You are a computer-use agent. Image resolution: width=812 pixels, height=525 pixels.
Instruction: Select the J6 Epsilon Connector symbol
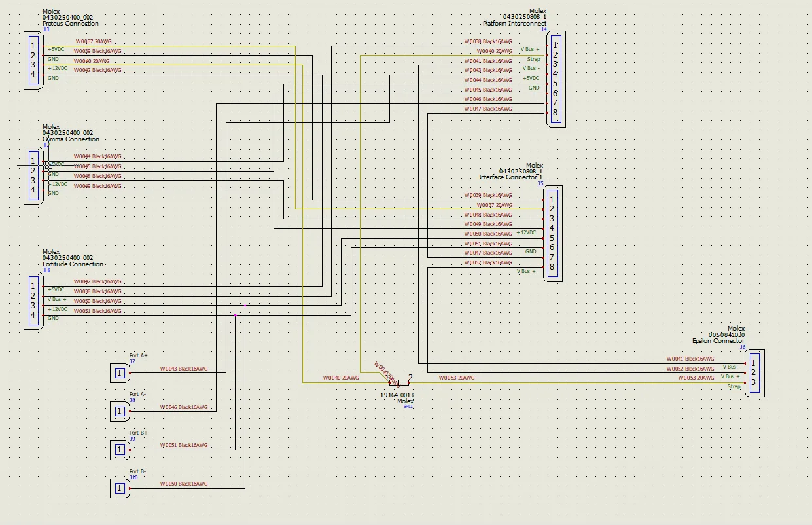click(x=754, y=372)
